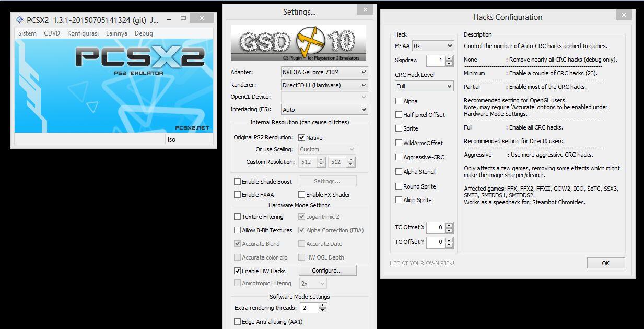Open the Sistem menu in PCSX2
The width and height of the screenshot is (644, 329).
(27, 33)
